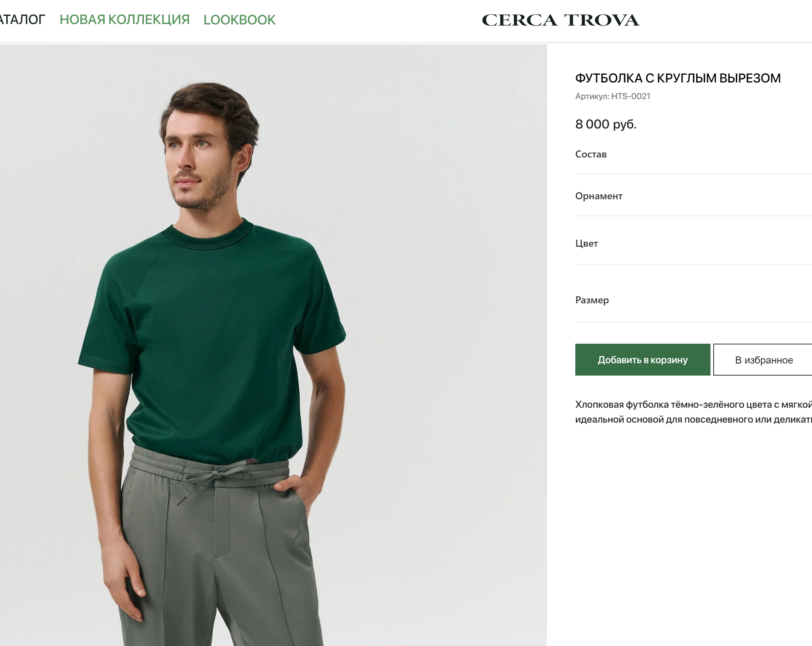Click the product title Футболка с круглым вырезом

pos(678,78)
